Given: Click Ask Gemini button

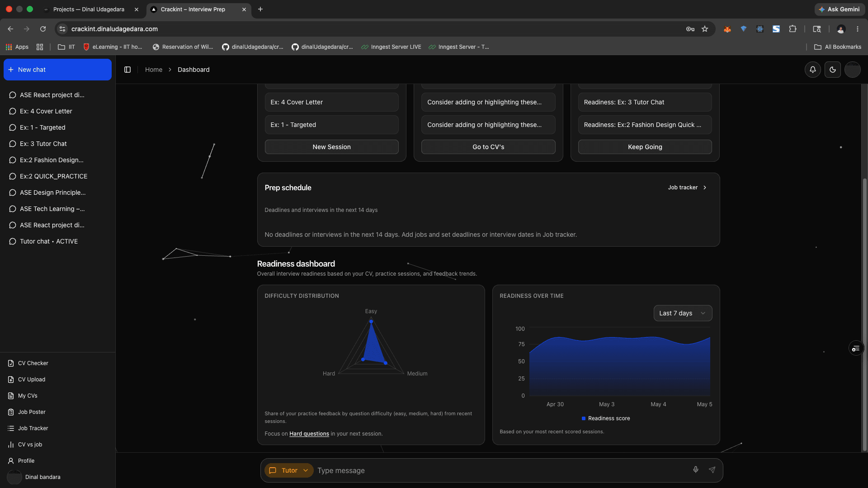Looking at the screenshot, I should click(839, 9).
